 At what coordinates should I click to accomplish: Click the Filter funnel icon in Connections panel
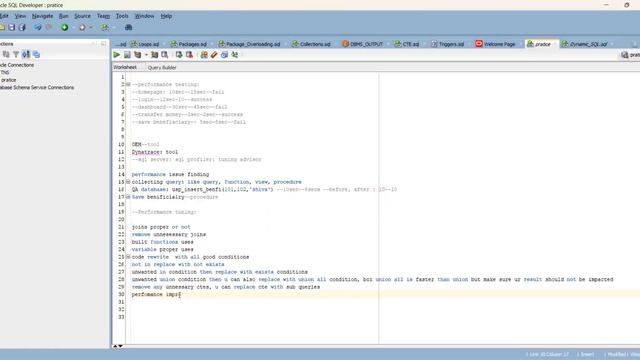[x=16, y=54]
